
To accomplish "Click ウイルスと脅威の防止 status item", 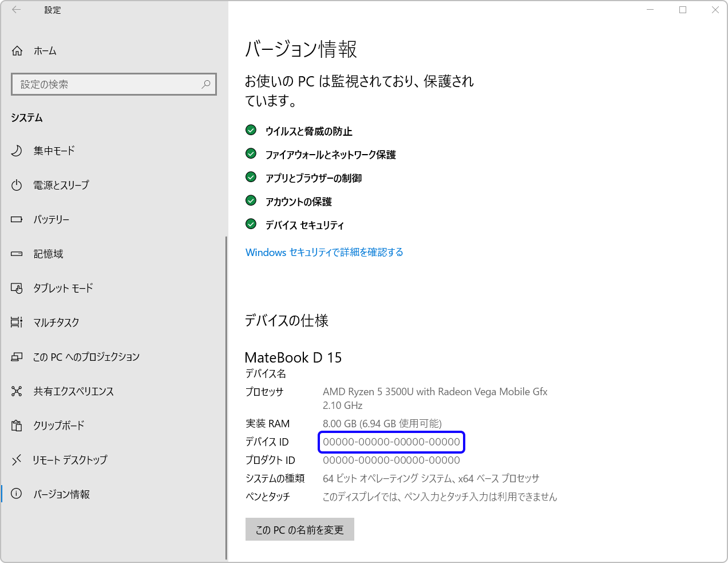I will pos(308,131).
